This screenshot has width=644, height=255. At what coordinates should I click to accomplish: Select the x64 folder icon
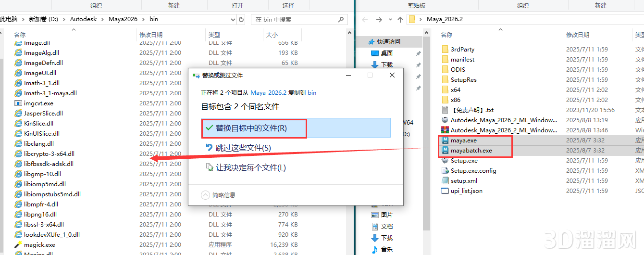[445, 90]
